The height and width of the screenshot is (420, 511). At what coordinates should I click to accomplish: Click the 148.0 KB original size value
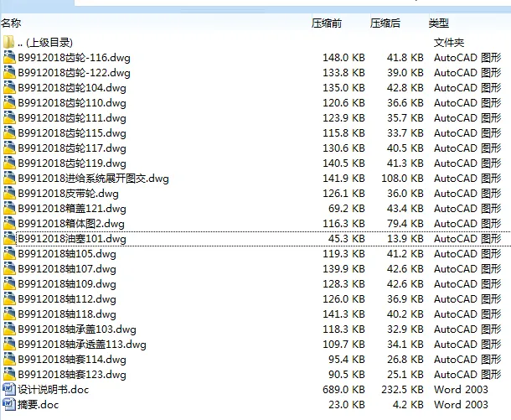(x=343, y=57)
